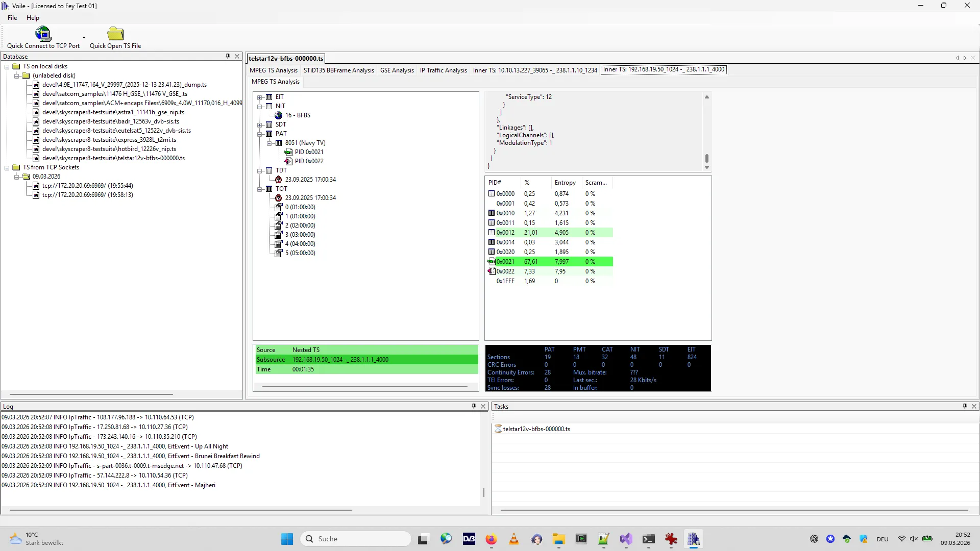Collapse TS from TCP Sockets folder
Screen dimensions: 980x551
[7, 167]
